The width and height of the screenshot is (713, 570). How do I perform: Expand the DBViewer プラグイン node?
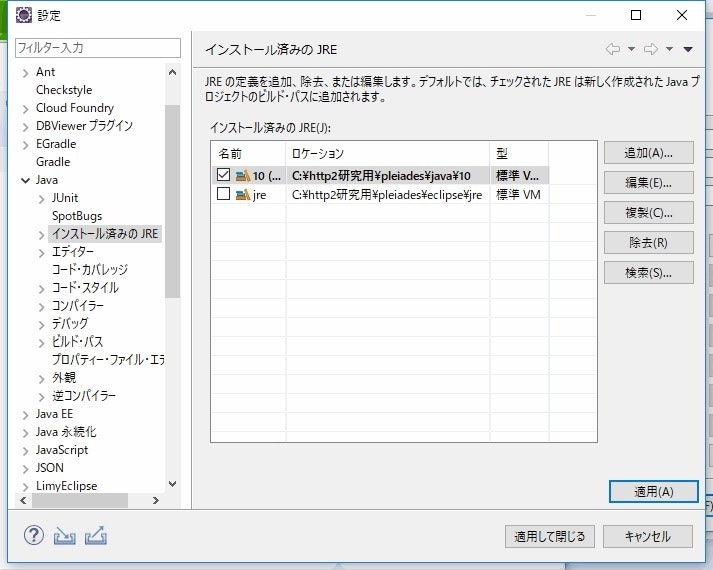pos(25,127)
